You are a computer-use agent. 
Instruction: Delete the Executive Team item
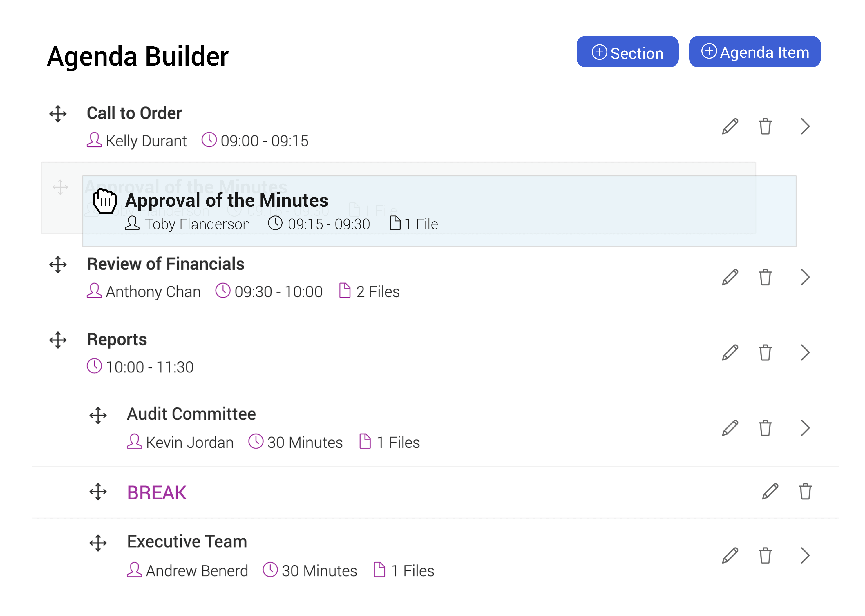tap(765, 555)
